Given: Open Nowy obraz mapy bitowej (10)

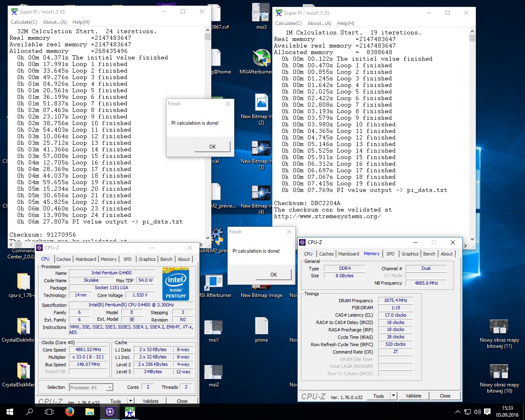Looking at the screenshot, I should click(499, 378).
